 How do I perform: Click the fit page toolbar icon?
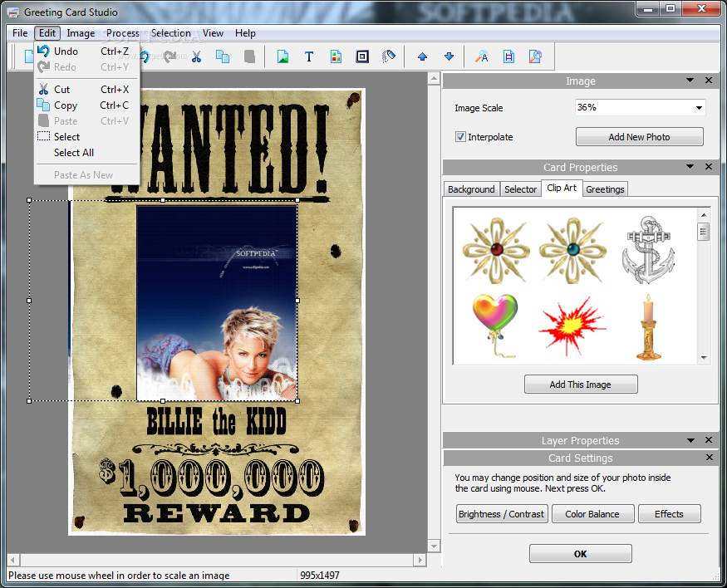tap(508, 57)
